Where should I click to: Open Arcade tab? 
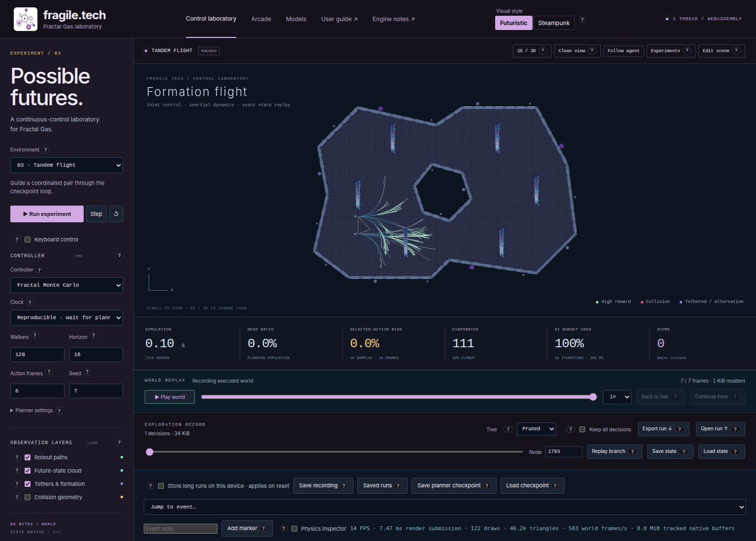tap(261, 19)
